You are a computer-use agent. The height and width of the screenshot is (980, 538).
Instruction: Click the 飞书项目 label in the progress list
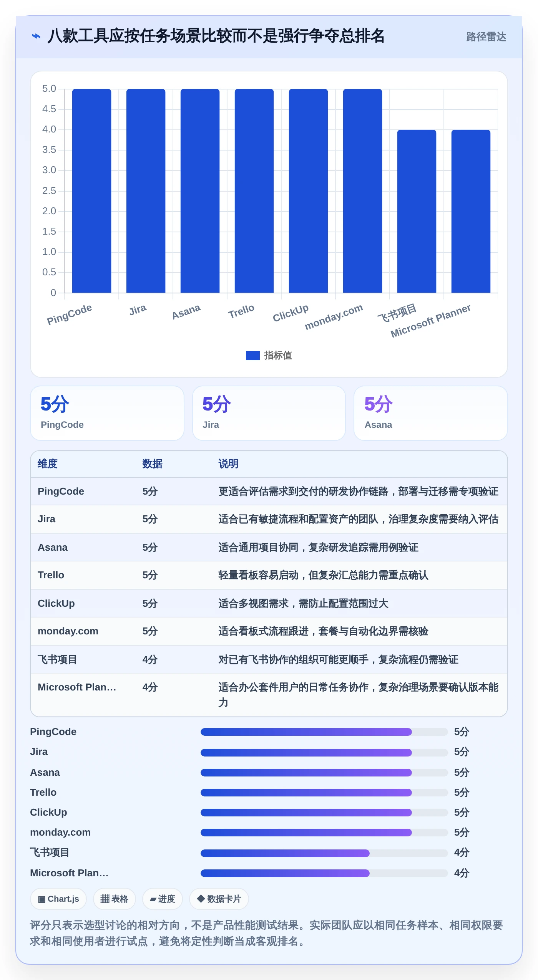coord(50,853)
